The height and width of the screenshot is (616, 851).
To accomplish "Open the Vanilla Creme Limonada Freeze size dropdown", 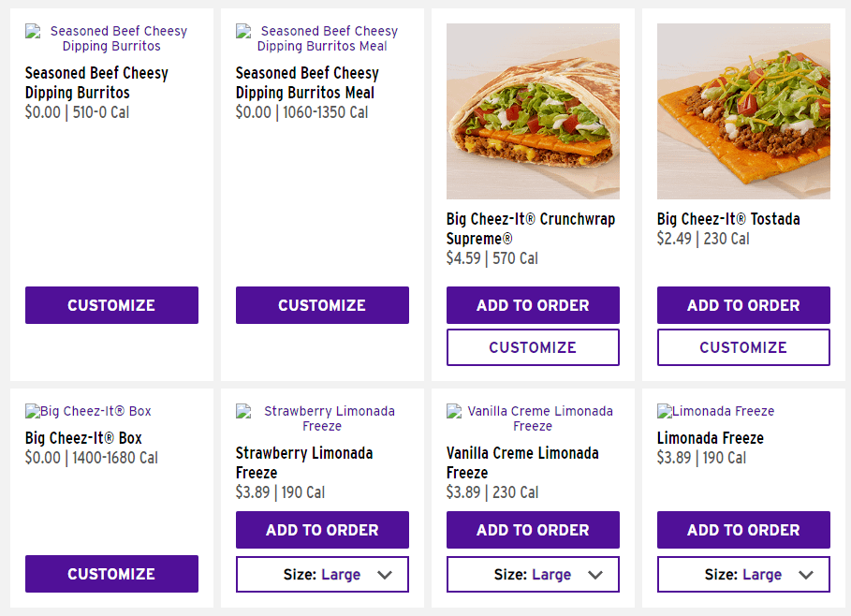I will (533, 575).
